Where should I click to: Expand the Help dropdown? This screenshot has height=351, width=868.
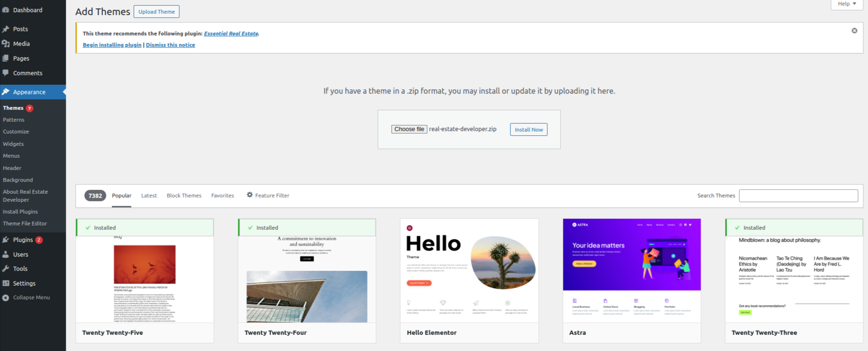click(x=847, y=4)
